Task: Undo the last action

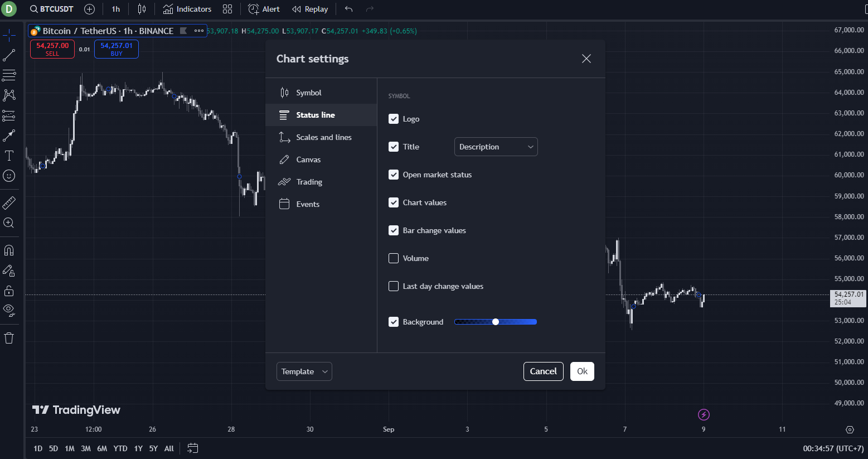Action: 349,9
